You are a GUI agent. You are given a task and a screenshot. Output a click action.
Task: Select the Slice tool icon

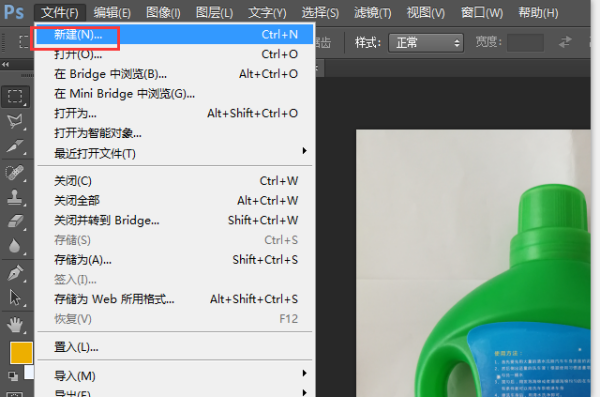[x=15, y=146]
